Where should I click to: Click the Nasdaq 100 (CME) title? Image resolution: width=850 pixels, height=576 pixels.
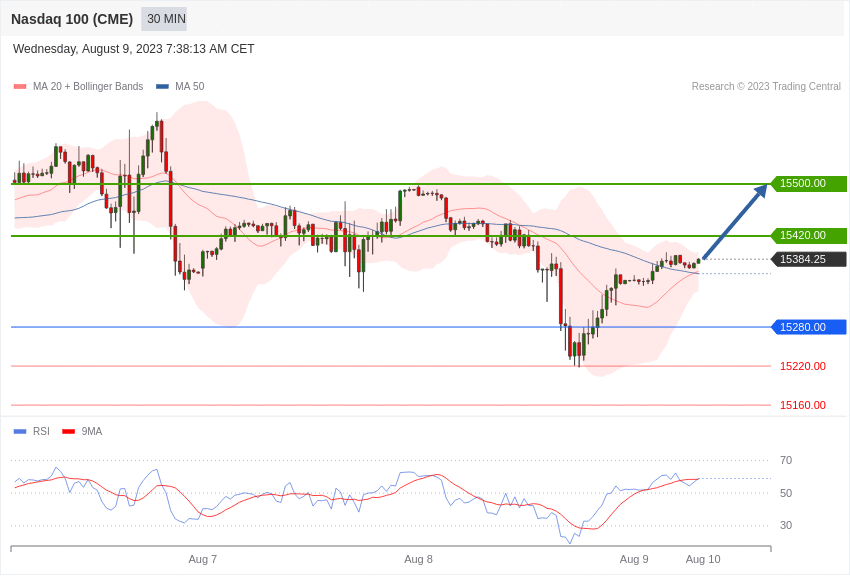(72, 19)
